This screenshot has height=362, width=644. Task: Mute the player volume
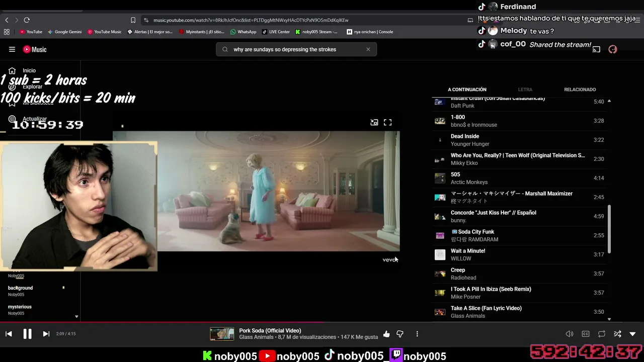[570, 334]
